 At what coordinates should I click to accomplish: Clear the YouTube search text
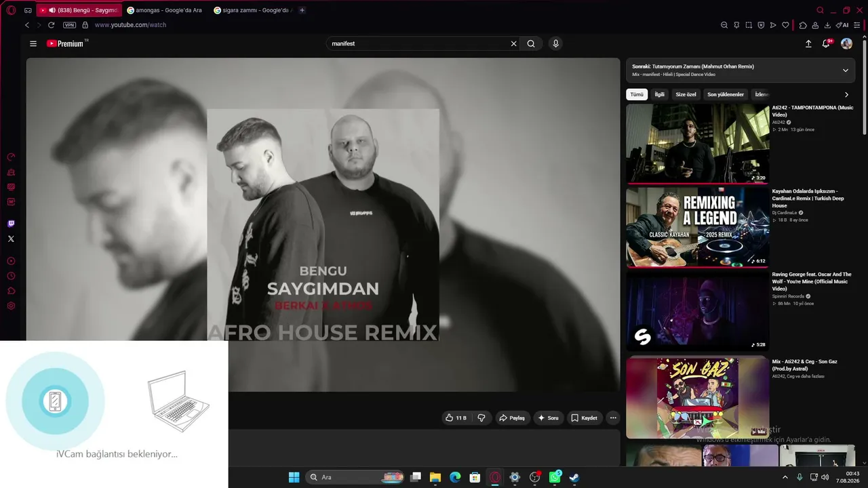(x=513, y=43)
